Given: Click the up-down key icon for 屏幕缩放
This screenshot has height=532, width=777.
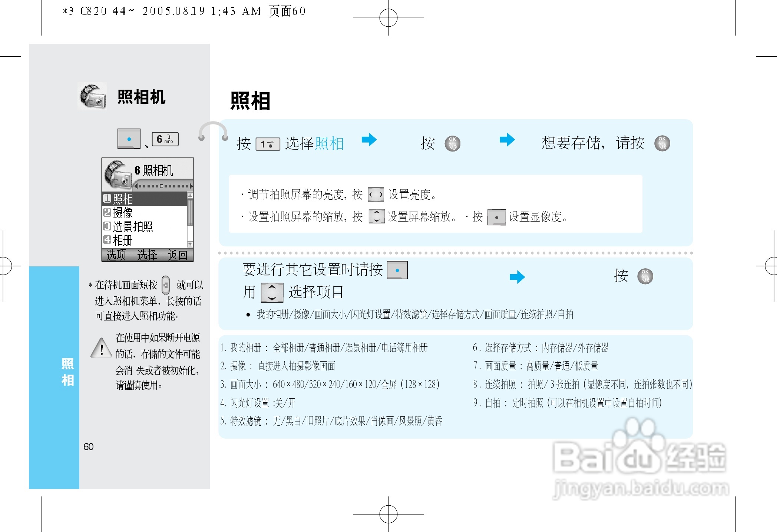Looking at the screenshot, I should (376, 216).
